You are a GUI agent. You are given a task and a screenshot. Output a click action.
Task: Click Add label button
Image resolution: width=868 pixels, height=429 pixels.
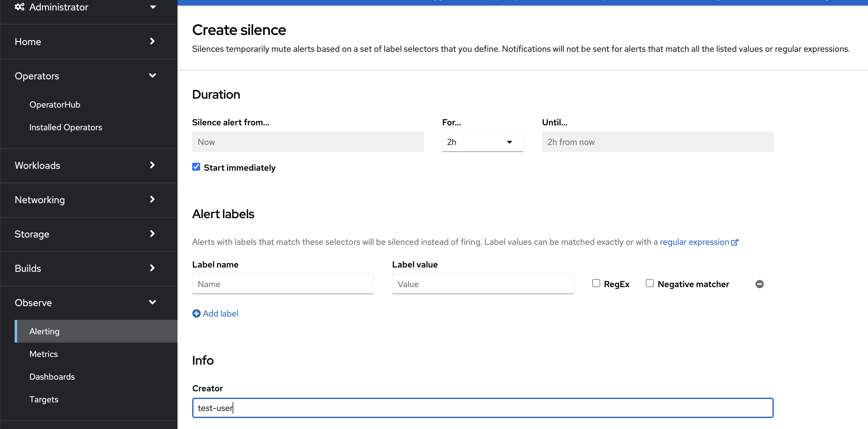point(216,313)
